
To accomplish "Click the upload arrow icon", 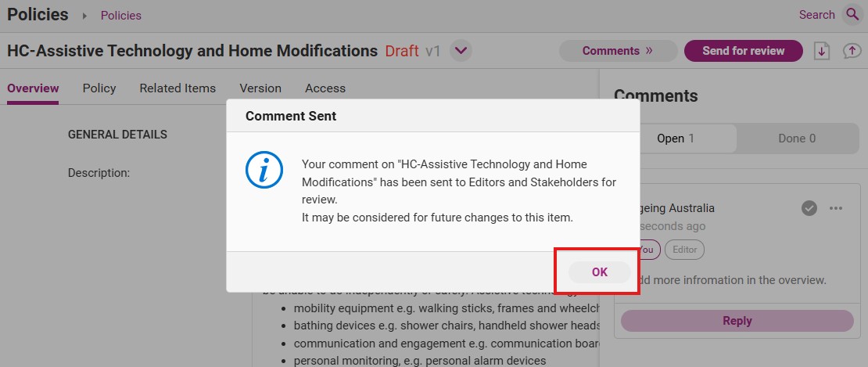I will 852,51.
